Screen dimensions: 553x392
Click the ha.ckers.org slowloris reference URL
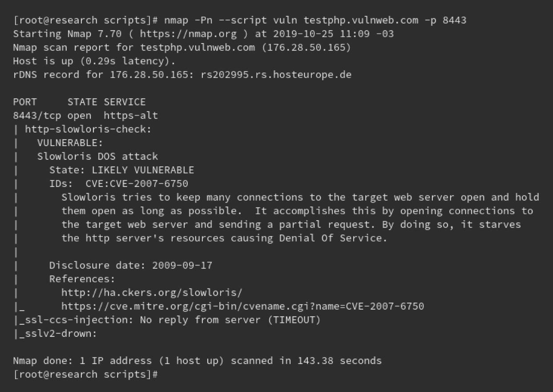(x=152, y=293)
